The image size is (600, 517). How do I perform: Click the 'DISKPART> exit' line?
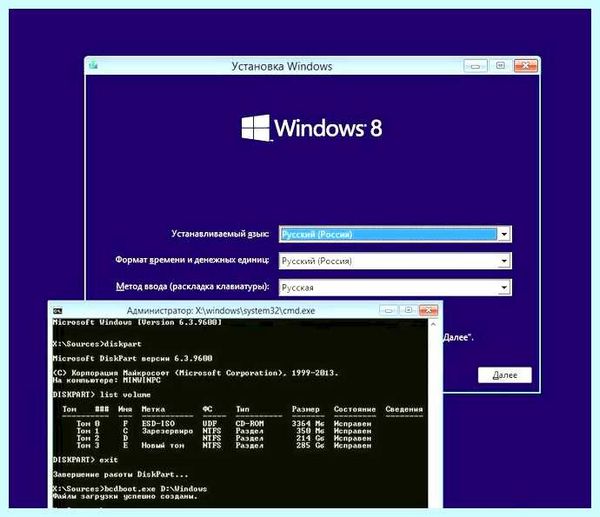click(x=85, y=460)
